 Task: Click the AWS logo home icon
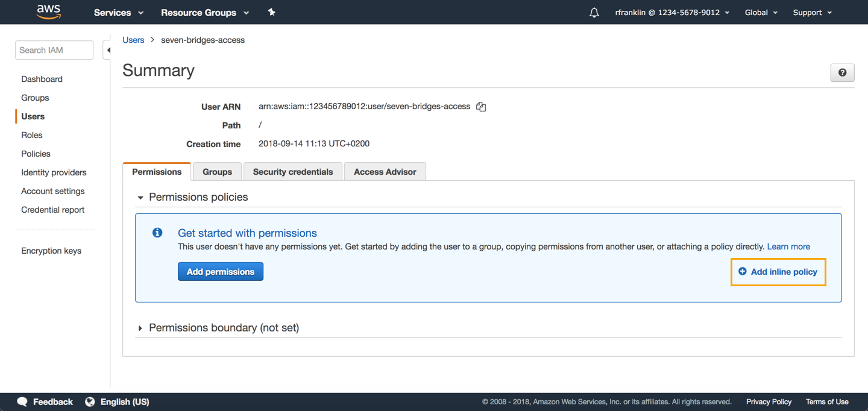tap(49, 11)
